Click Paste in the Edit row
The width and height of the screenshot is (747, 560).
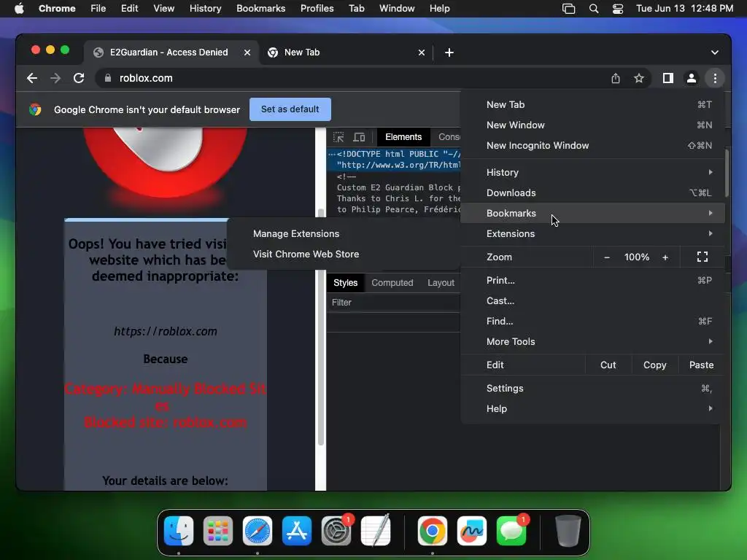pos(701,365)
